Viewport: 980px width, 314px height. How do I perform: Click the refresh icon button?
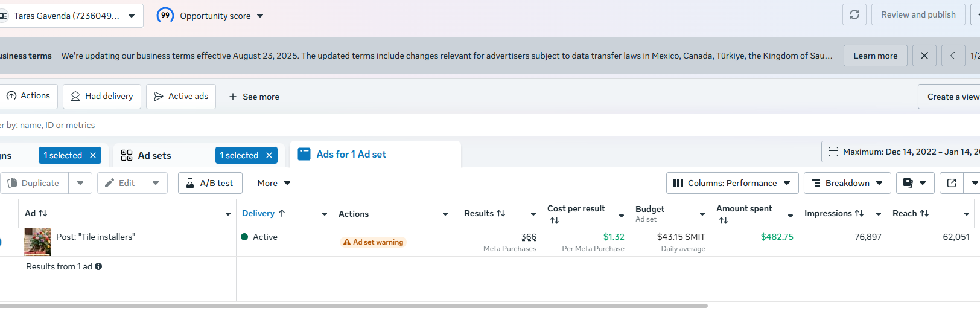pos(854,14)
